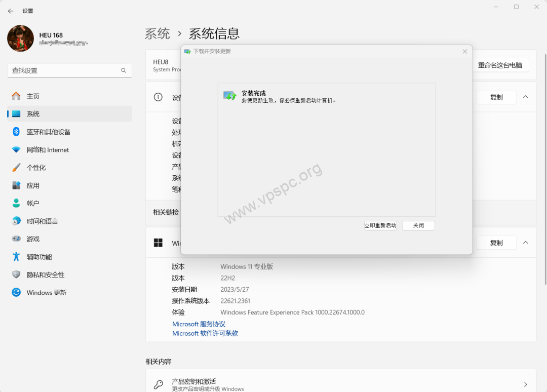Select the 主页 menu label
The width and height of the screenshot is (547, 392).
[33, 96]
